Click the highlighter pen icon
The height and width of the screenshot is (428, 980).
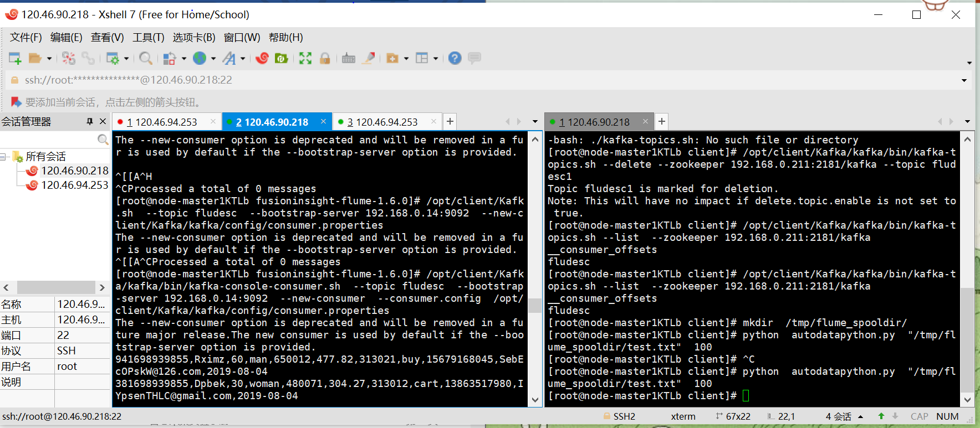tap(369, 58)
